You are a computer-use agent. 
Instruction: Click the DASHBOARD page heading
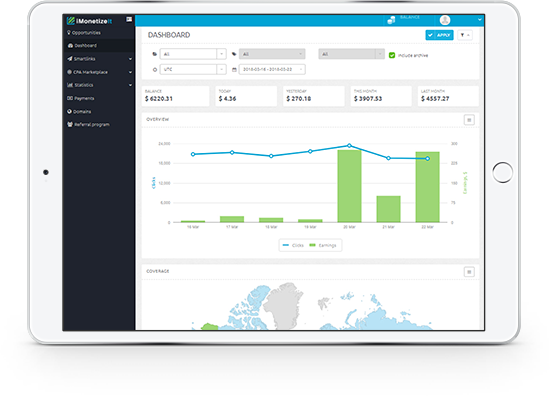(x=169, y=35)
